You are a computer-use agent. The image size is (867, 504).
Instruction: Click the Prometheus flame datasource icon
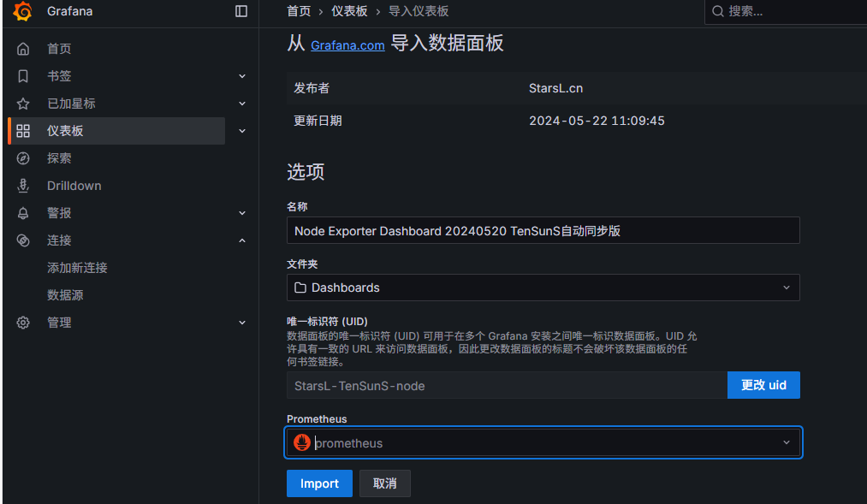coord(302,442)
